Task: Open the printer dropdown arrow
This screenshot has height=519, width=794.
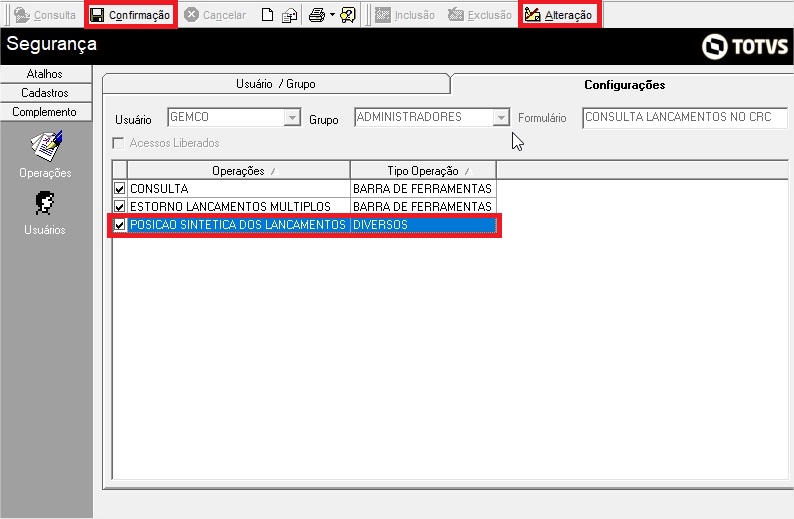Action: pyautogui.click(x=332, y=15)
